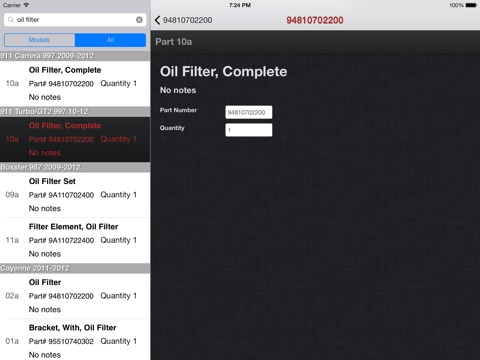Tap the 911 Carrera 997 2009-2012 header

click(x=75, y=56)
